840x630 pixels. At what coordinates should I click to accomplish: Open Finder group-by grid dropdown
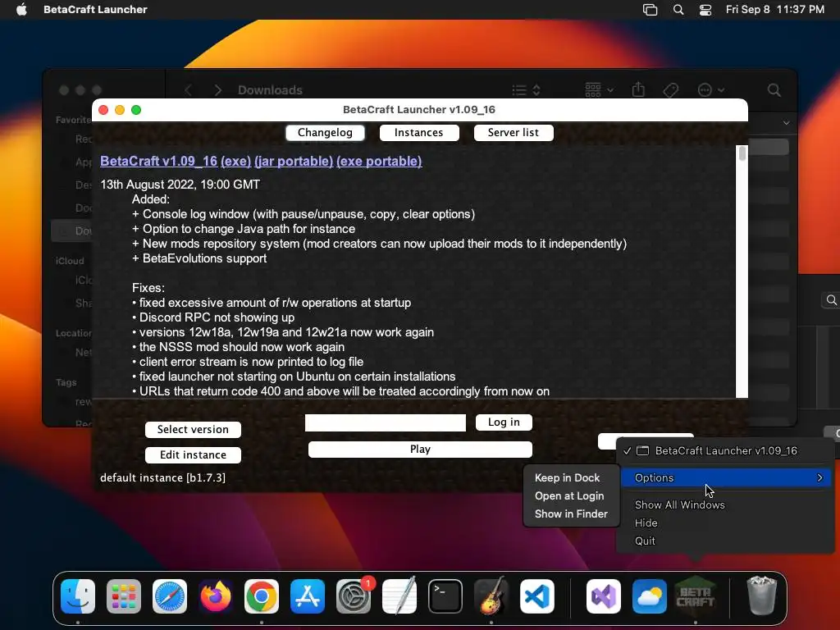click(x=599, y=90)
